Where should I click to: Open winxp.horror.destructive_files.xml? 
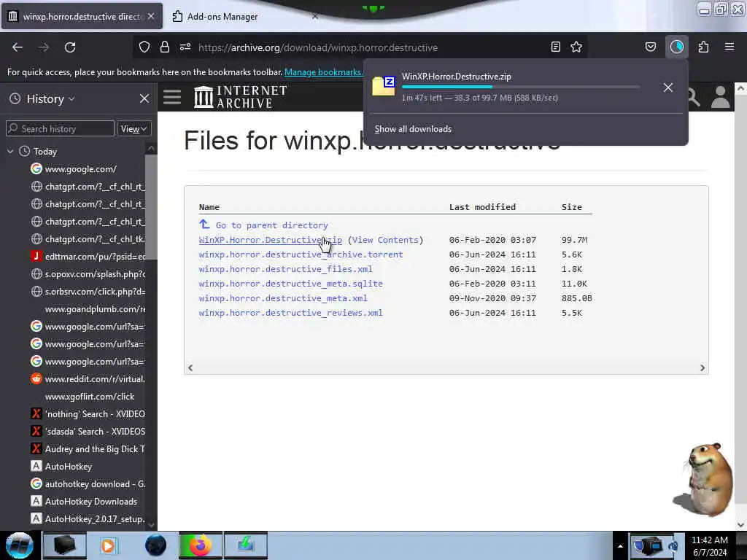click(x=285, y=269)
